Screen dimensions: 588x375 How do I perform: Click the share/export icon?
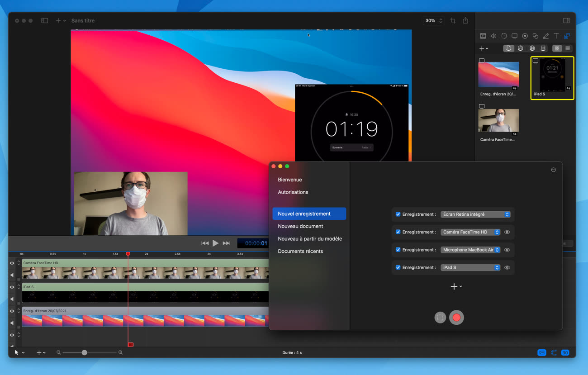pos(465,20)
